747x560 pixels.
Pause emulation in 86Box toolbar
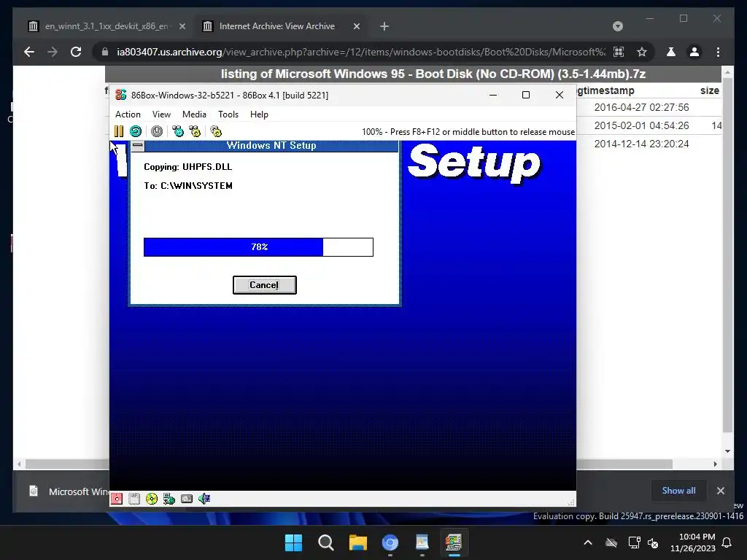click(x=119, y=131)
